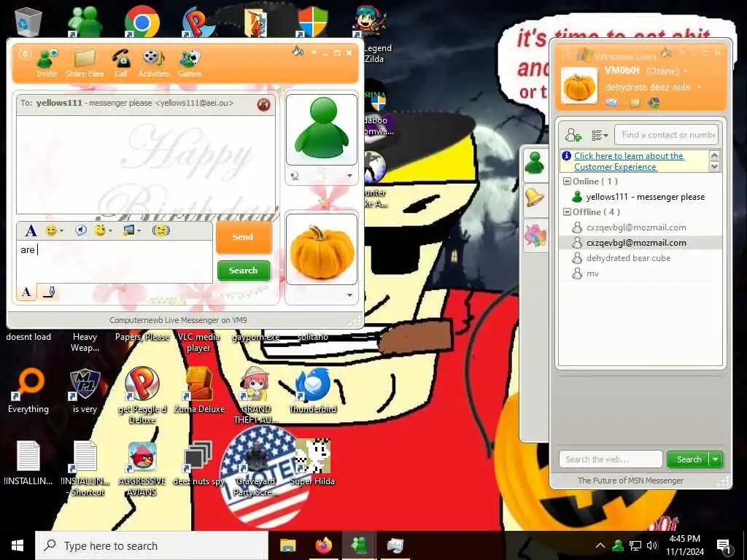Viewport: 747px width, 560px height.
Task: Open the Windows Start menu
Action: pos(18,545)
